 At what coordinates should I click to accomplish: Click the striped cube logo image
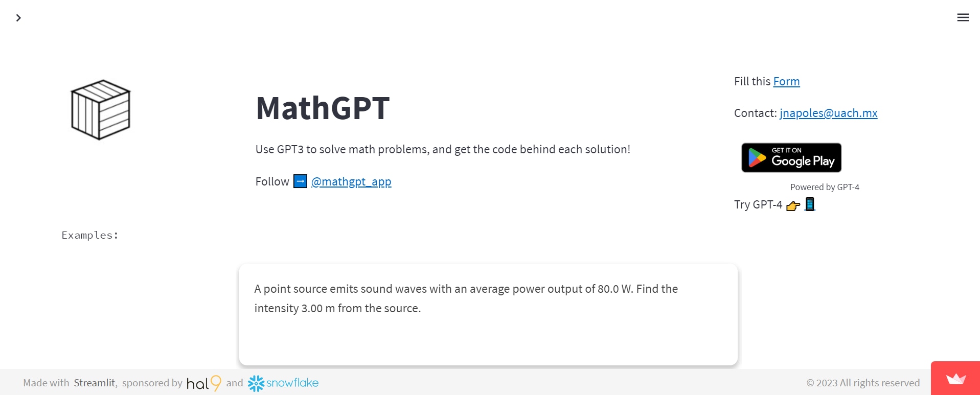click(101, 110)
